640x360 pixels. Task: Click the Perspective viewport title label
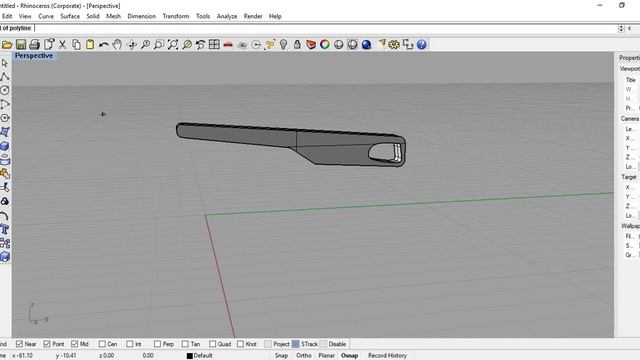[x=34, y=56]
